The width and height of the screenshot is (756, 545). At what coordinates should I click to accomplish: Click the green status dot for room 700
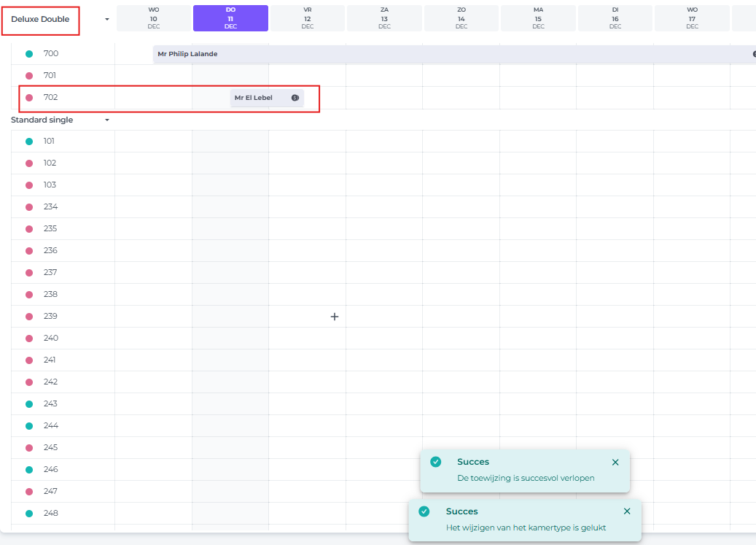coord(29,54)
